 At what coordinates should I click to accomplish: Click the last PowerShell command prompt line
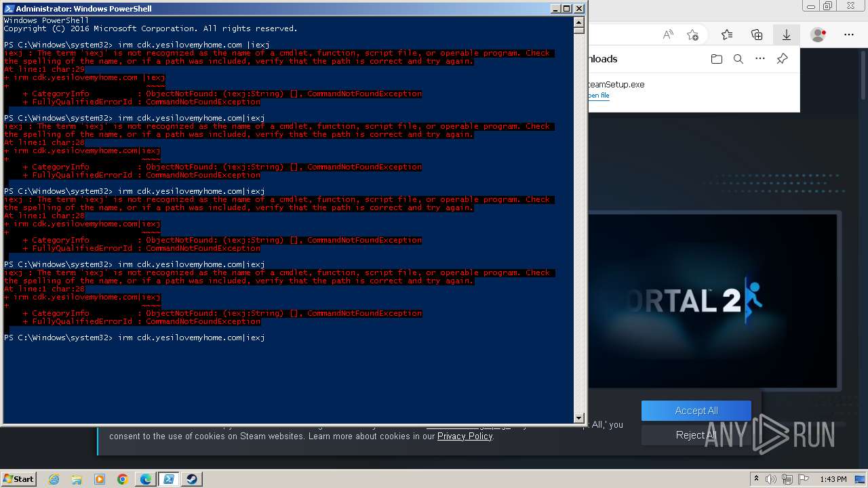pyautogui.click(x=134, y=338)
